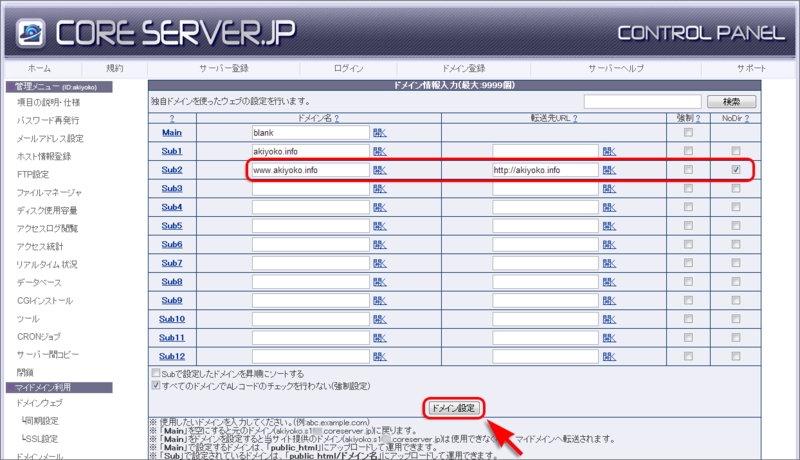Viewport: 800px width, 460px height.
Task: Toggle the NoDir checkbox in Sub3 row
Action: click(x=736, y=188)
